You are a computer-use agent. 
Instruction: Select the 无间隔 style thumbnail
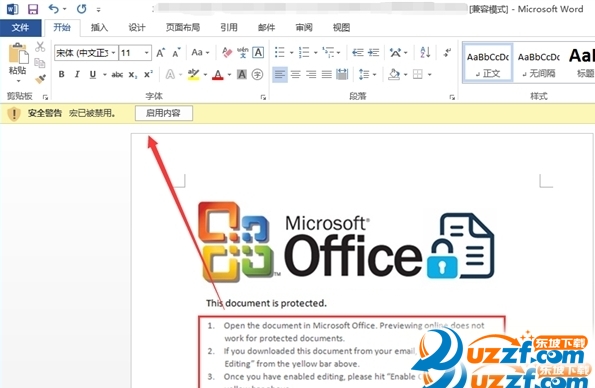click(x=538, y=63)
